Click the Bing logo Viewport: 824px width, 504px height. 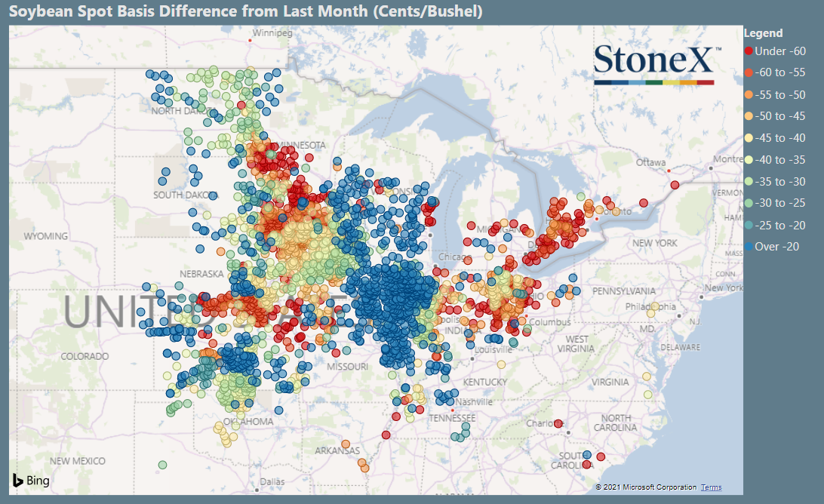coord(32,481)
